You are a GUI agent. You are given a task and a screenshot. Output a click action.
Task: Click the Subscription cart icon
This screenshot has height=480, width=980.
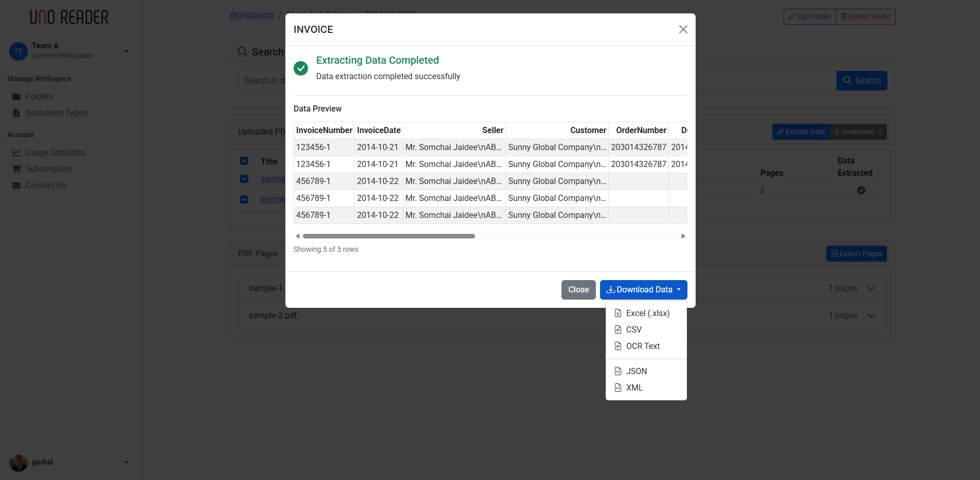(16, 169)
